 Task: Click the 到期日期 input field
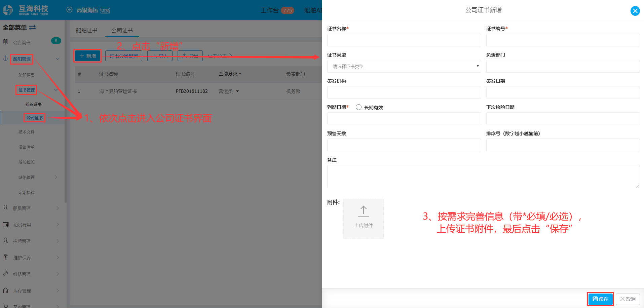pos(404,119)
